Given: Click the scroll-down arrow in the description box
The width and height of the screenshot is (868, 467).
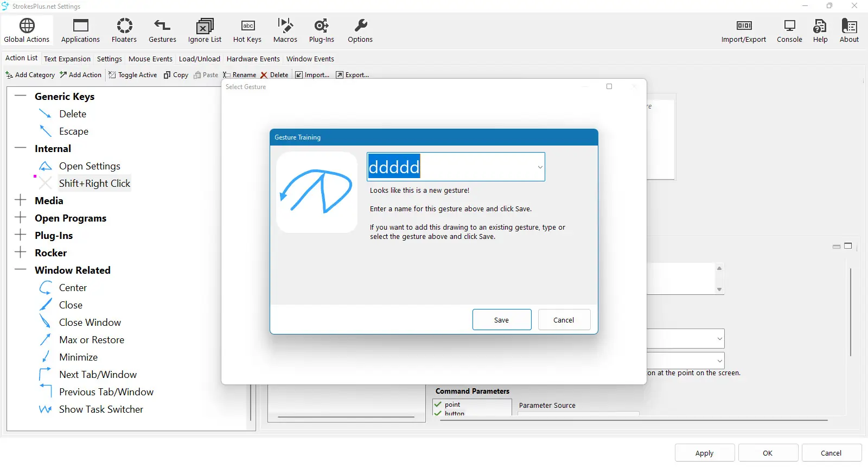Looking at the screenshot, I should [x=719, y=289].
